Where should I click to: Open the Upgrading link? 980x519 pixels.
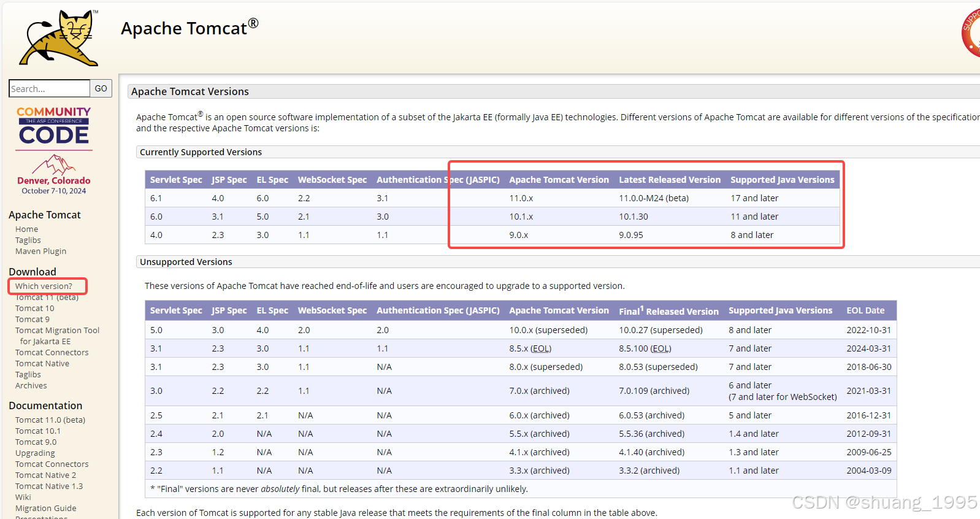[35, 453]
